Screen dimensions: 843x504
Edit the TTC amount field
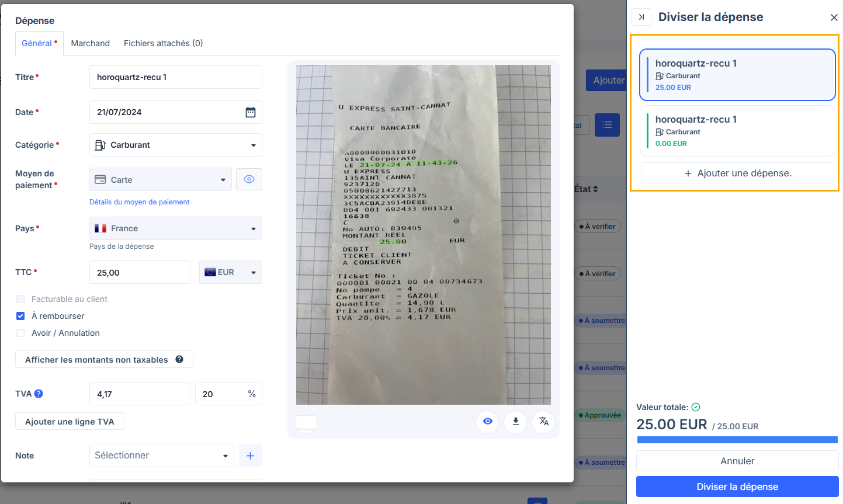[140, 272]
